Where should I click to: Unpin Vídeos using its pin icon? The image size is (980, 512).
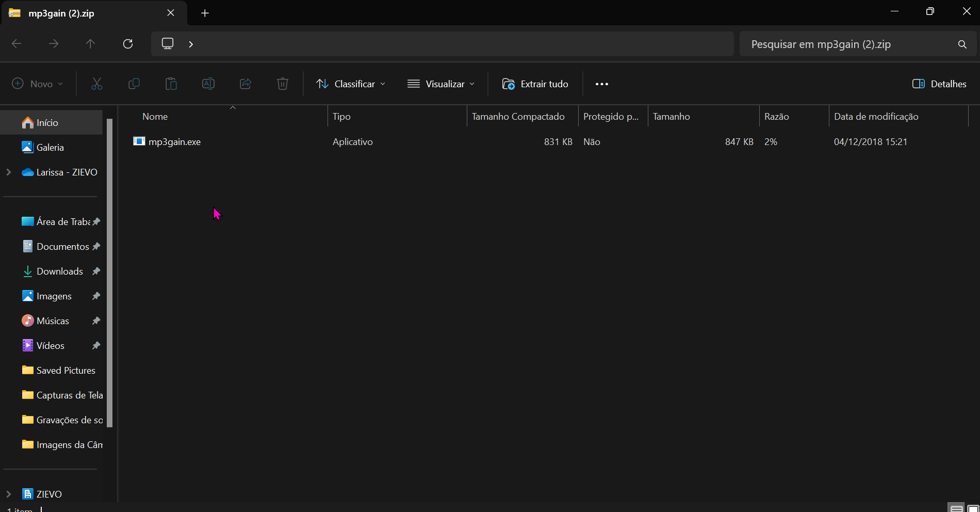click(96, 345)
